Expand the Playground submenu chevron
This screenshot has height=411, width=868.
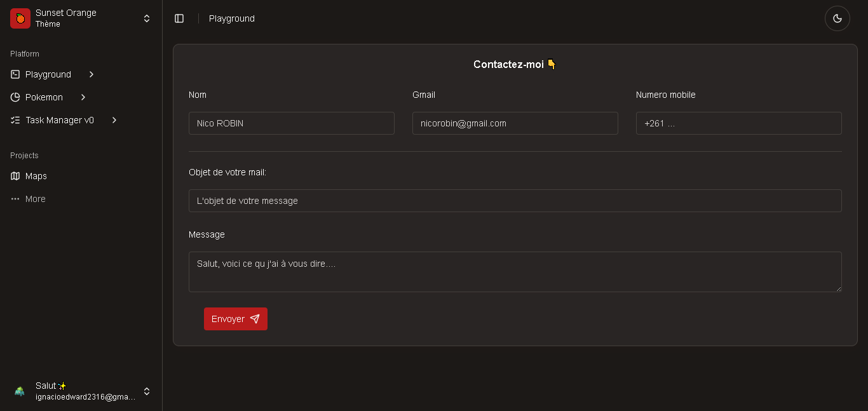[92, 74]
